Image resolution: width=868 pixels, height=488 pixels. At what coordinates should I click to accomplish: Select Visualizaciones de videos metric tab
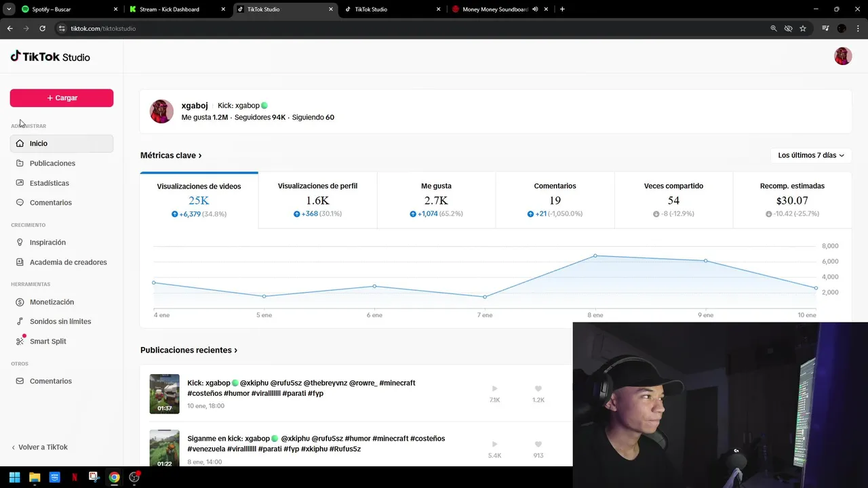pos(199,200)
